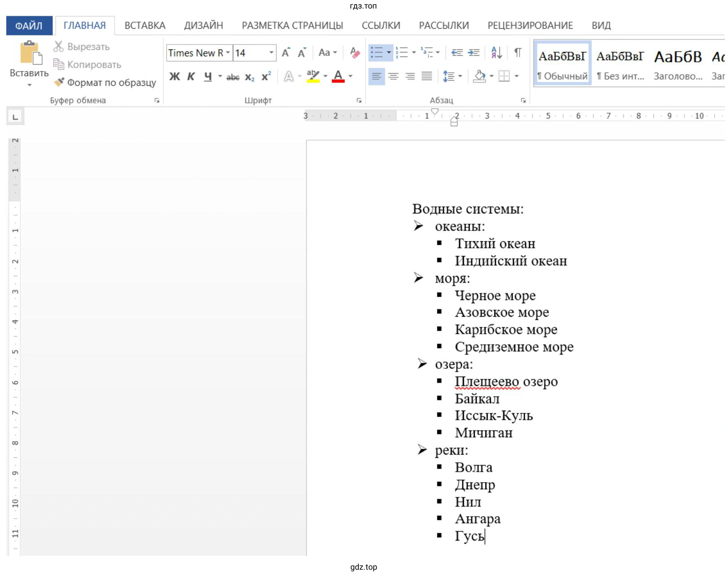Switch to the ВИД tab
This screenshot has width=728, height=576.
[x=601, y=26]
